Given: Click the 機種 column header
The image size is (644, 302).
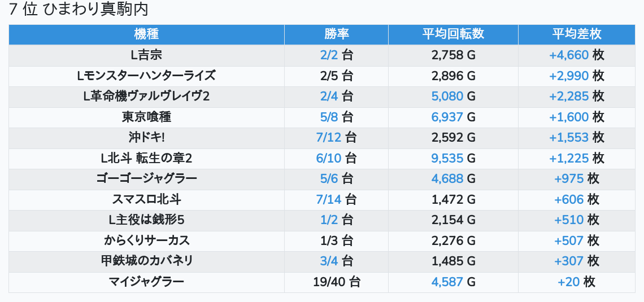Looking at the screenshot, I should pyautogui.click(x=146, y=34).
